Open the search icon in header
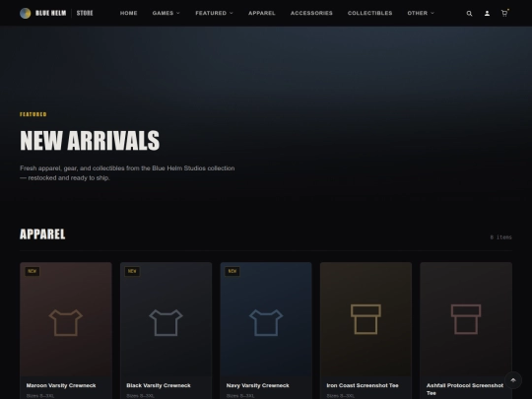Viewport: 532px width, 399px height. (x=469, y=13)
